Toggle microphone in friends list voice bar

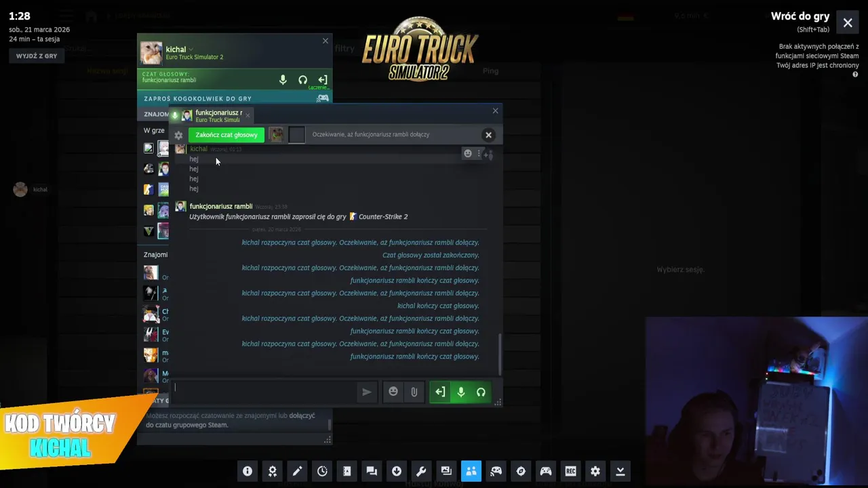(283, 80)
